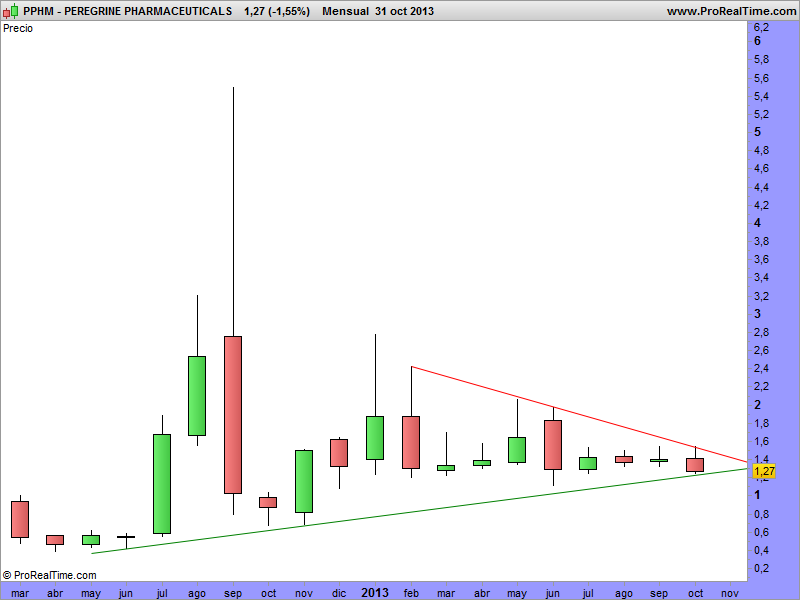Click the 3 price scale value
Screen dimensions: 800x600
(758, 314)
